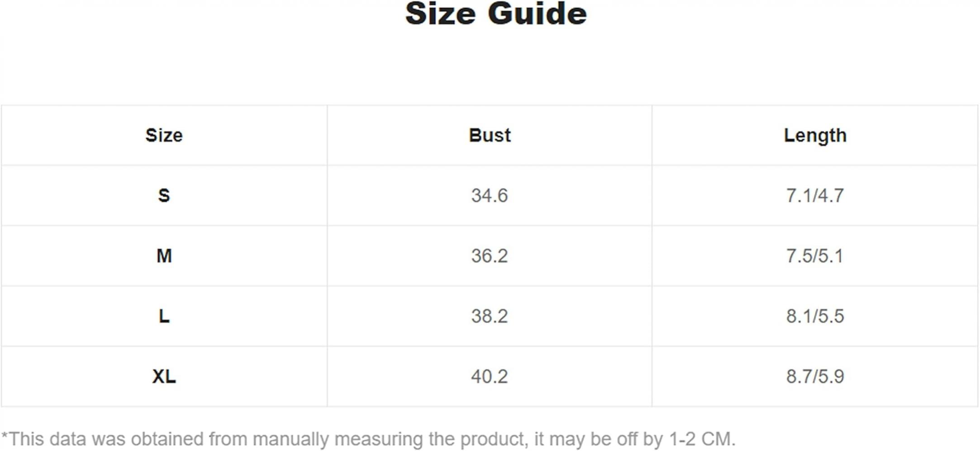The height and width of the screenshot is (451, 980).
Task: Select bust value 38.2
Action: click(x=490, y=316)
